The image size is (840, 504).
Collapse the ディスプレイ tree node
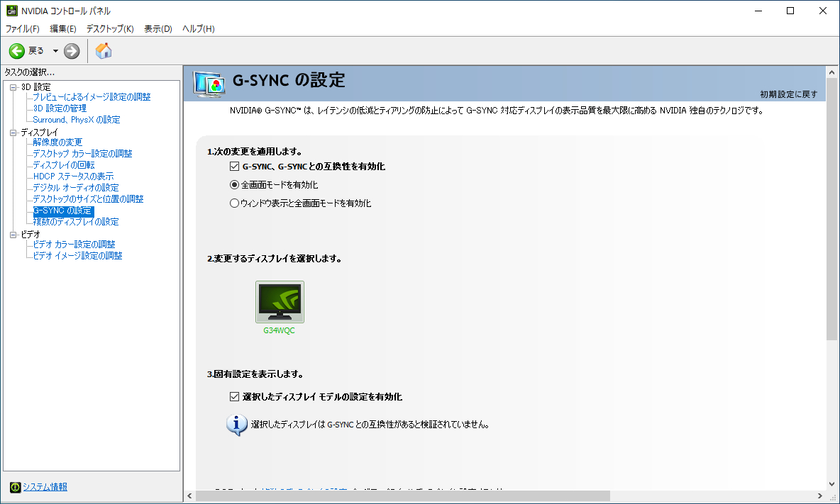tap(13, 133)
